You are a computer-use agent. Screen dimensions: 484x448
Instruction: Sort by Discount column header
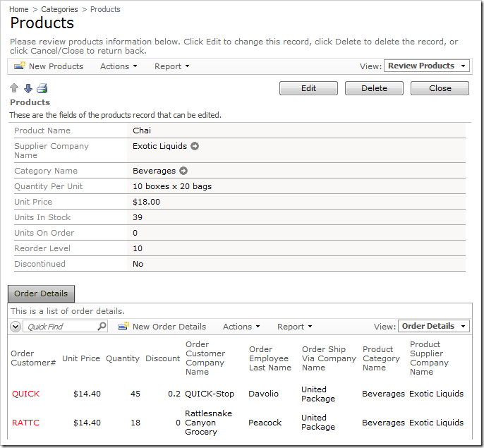[162, 358]
